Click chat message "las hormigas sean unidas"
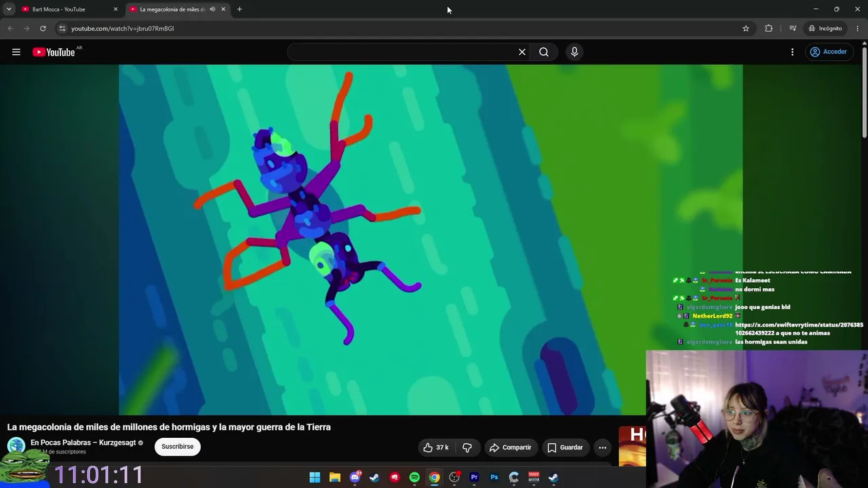 [771, 342]
